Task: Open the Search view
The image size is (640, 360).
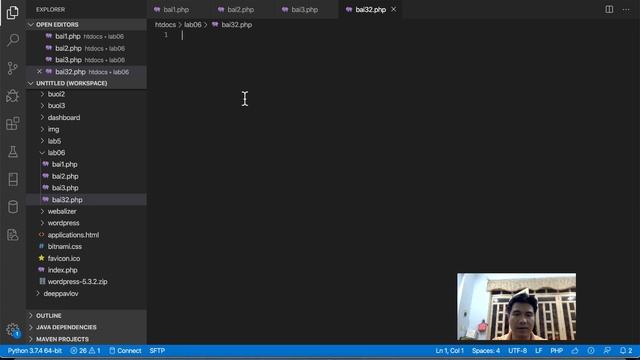Action: (x=13, y=40)
